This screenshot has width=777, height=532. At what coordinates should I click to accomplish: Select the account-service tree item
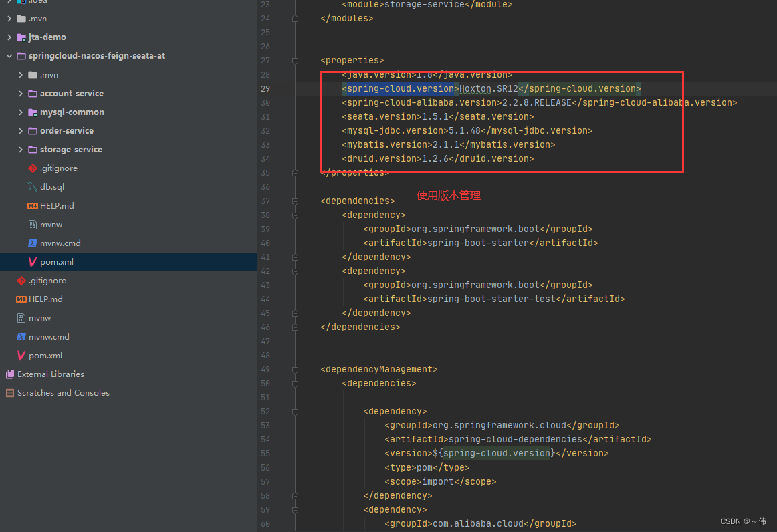pyautogui.click(x=72, y=93)
